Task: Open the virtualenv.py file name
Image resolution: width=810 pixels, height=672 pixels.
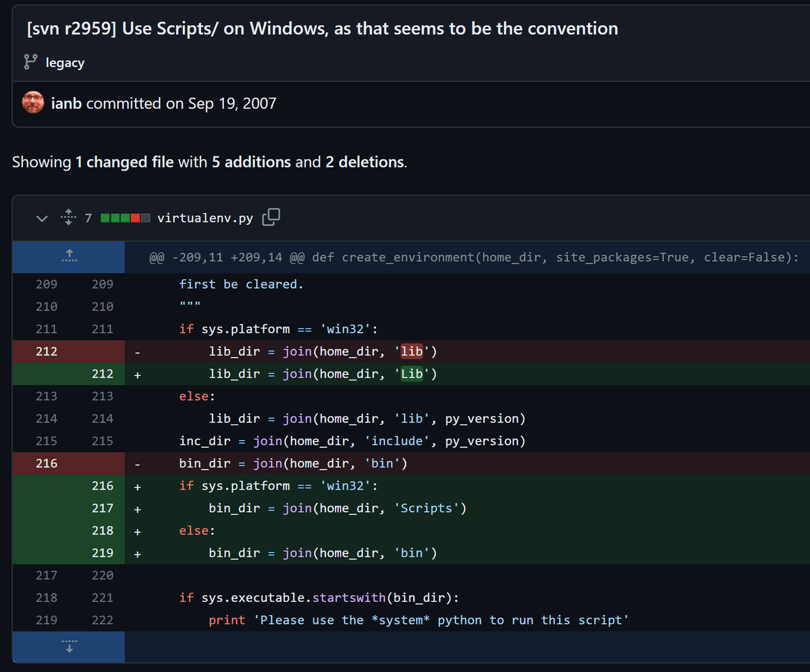Action: 205,217
